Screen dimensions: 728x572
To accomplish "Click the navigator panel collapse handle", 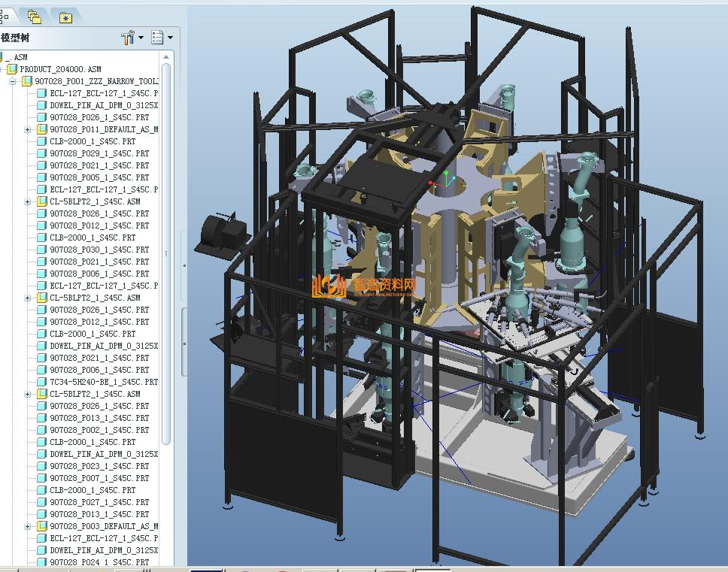I will pos(184,265).
